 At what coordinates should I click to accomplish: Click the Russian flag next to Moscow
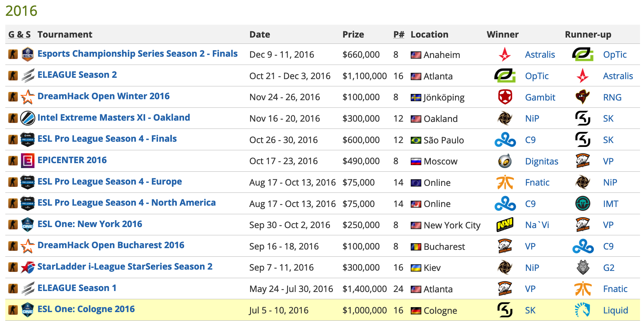[416, 161]
